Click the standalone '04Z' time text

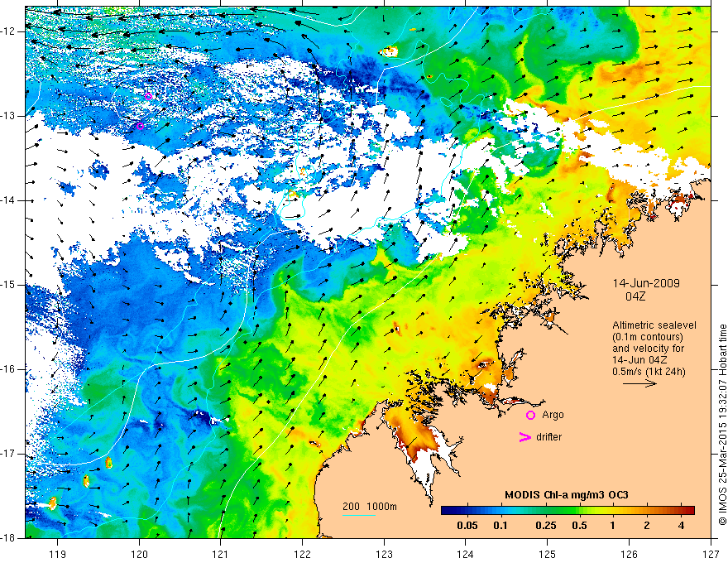pyautogui.click(x=635, y=296)
